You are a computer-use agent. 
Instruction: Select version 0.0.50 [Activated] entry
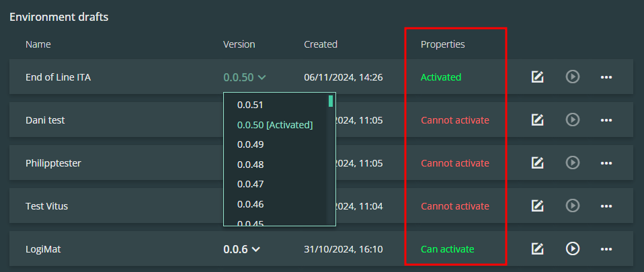275,125
